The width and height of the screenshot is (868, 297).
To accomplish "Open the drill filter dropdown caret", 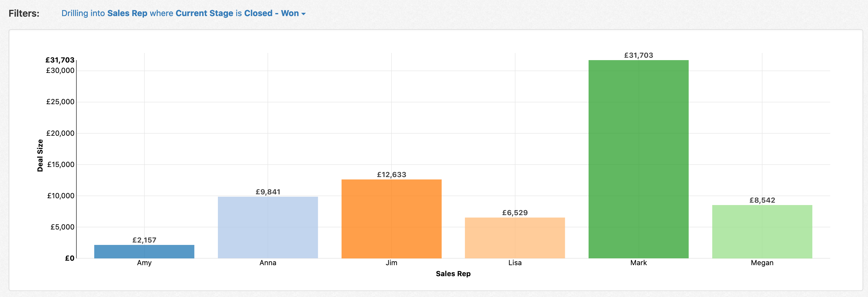I will (303, 14).
